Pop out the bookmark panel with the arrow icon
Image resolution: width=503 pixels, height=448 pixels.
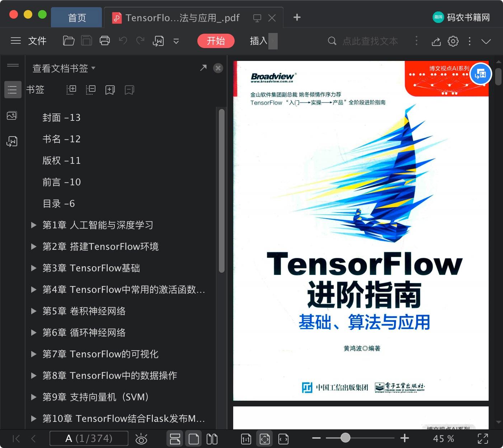[203, 68]
